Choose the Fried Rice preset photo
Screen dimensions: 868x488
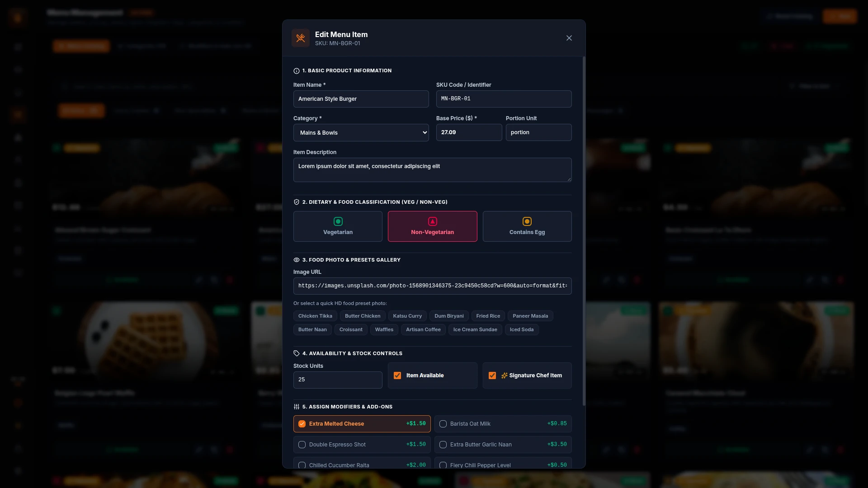[488, 316]
